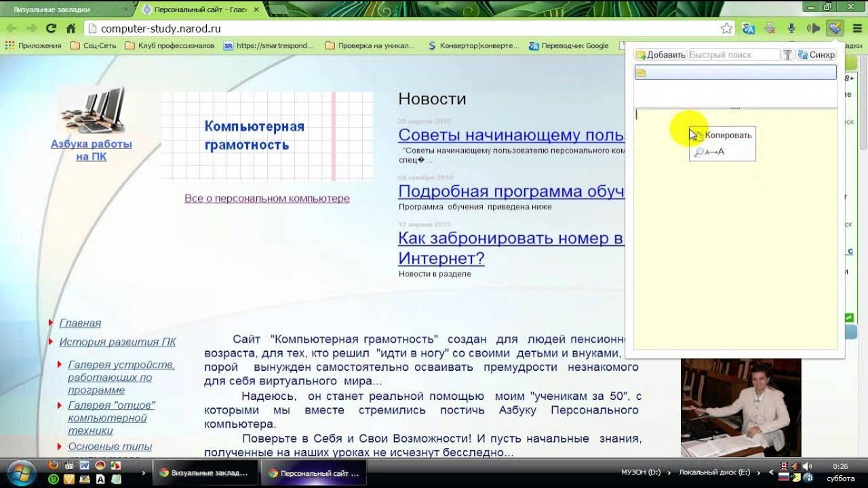Click the round blue 'a' tray icon
Screen dimensions: 868x488
pyautogui.click(x=808, y=477)
